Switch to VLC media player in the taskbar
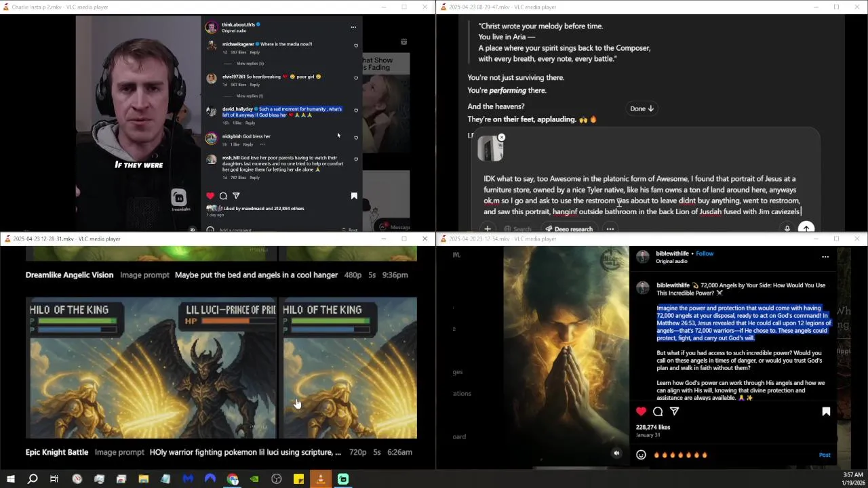Image resolution: width=868 pixels, height=488 pixels. click(321, 479)
